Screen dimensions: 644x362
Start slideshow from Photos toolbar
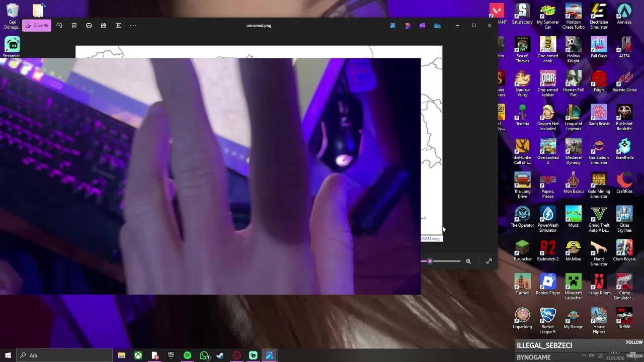118,26
